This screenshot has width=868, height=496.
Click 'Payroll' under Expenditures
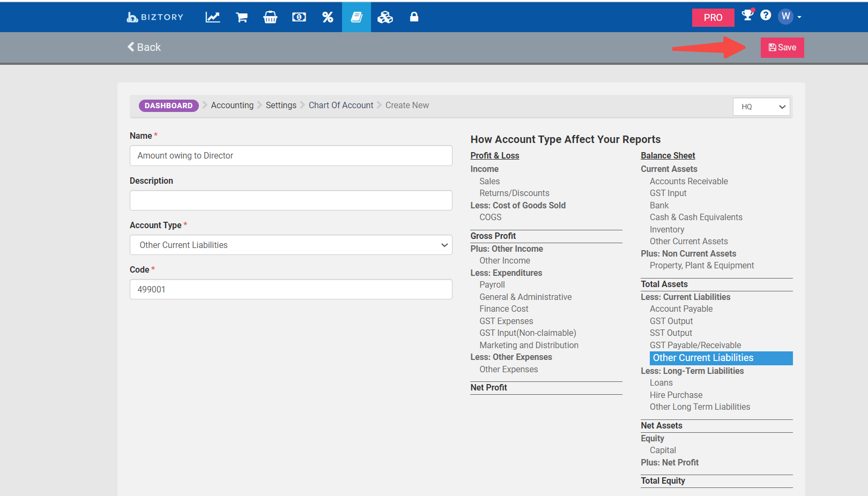pyautogui.click(x=492, y=285)
